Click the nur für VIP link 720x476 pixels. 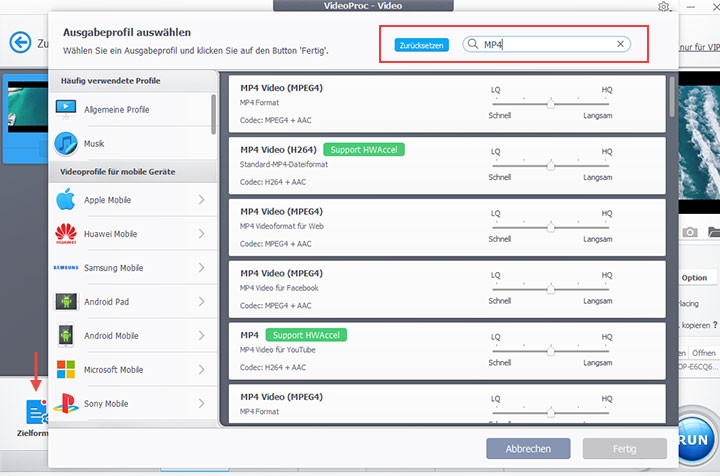(699, 47)
